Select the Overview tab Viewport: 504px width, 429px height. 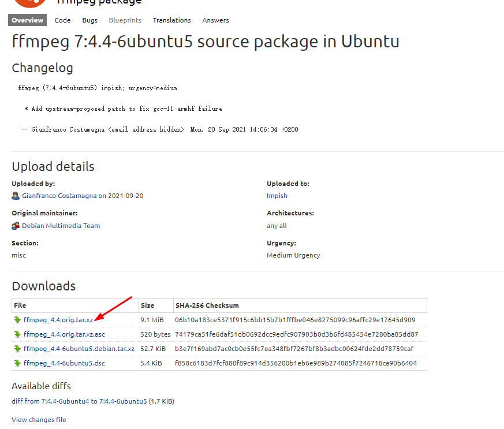(x=27, y=20)
